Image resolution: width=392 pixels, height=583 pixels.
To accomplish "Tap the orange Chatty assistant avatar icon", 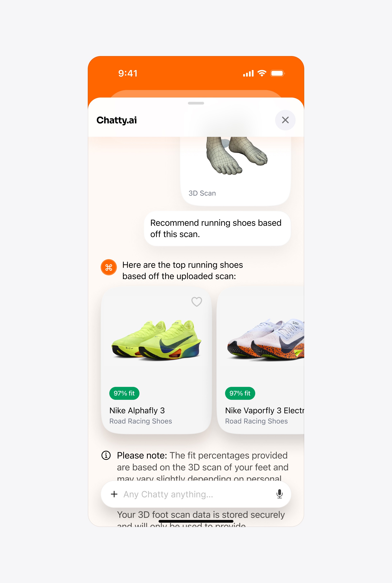I will pos(108,267).
